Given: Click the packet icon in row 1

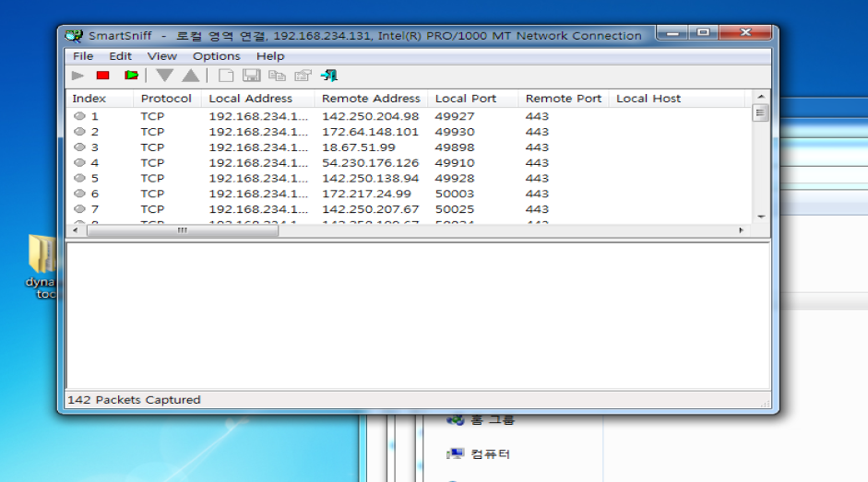Looking at the screenshot, I should [x=79, y=116].
